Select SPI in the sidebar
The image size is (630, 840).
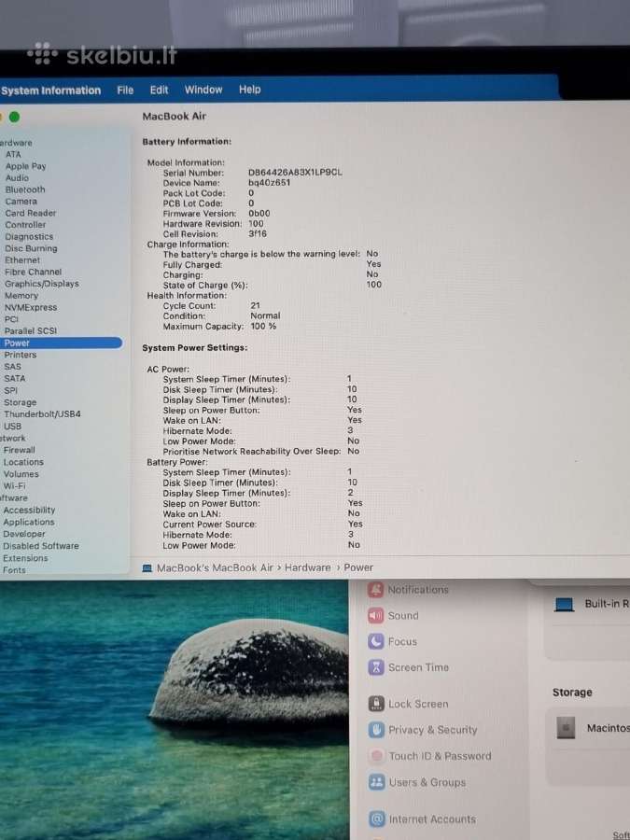coord(10,390)
